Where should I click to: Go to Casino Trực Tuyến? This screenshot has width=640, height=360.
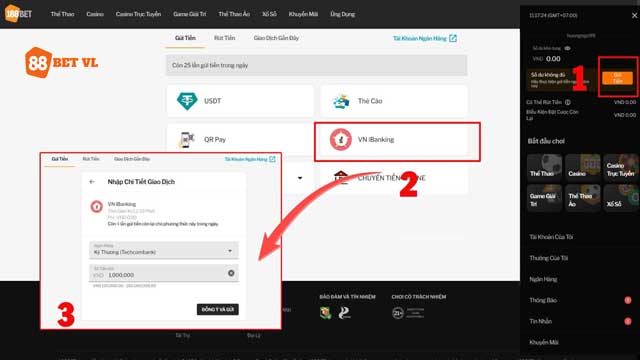pyautogui.click(x=138, y=14)
